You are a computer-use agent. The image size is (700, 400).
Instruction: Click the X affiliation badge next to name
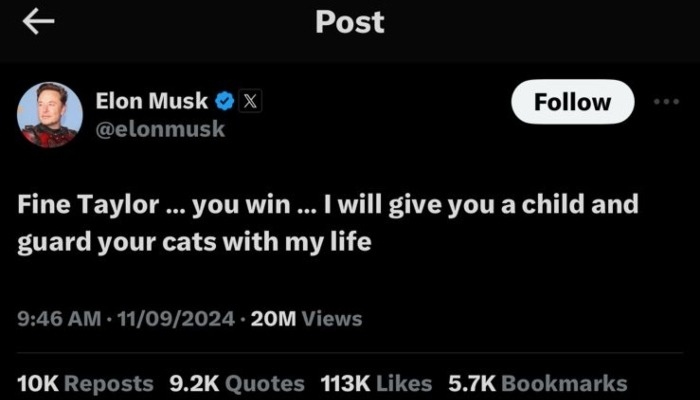tap(250, 101)
